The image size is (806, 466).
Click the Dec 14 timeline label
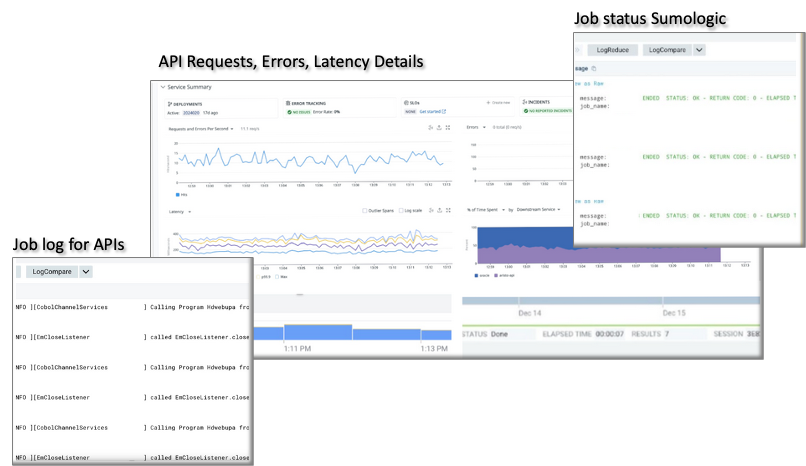tap(529, 313)
